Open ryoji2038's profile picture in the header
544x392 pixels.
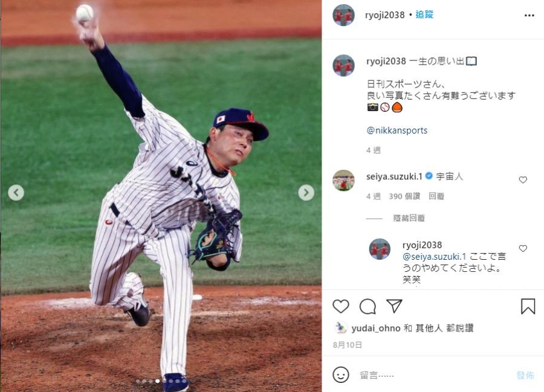(343, 15)
